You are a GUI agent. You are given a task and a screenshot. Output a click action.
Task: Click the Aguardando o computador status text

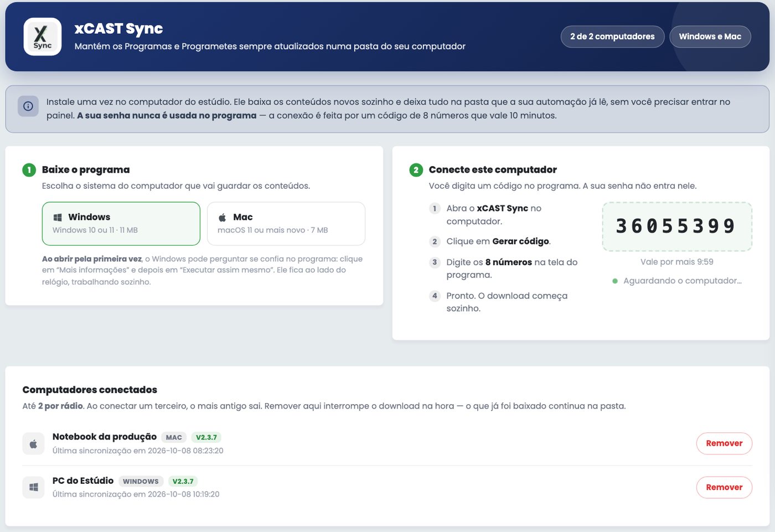(x=683, y=281)
